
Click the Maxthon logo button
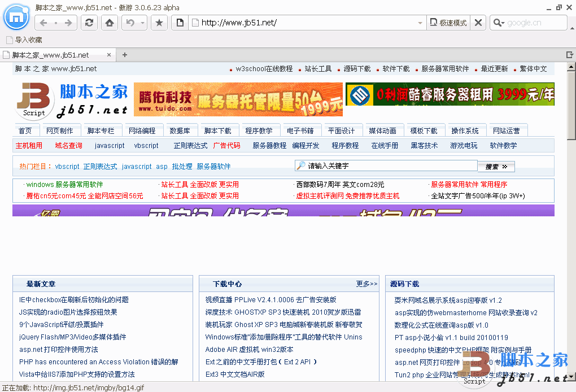click(x=16, y=17)
